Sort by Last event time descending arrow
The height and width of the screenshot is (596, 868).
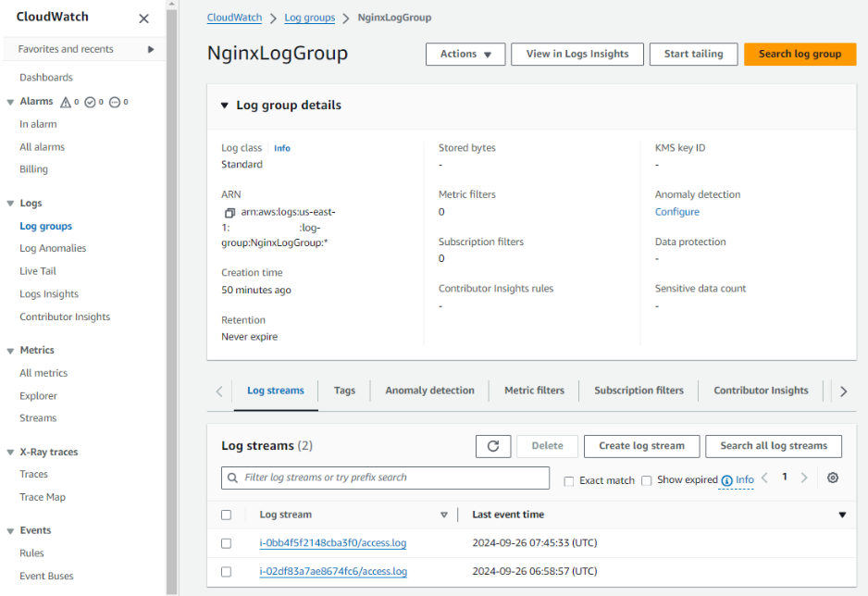pyautogui.click(x=842, y=515)
